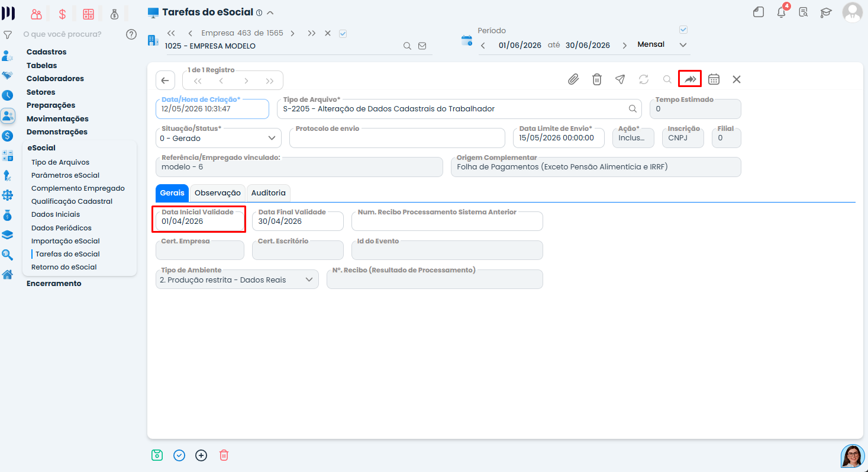Switch to the Observação tab
This screenshot has width=868, height=472.
tap(218, 193)
